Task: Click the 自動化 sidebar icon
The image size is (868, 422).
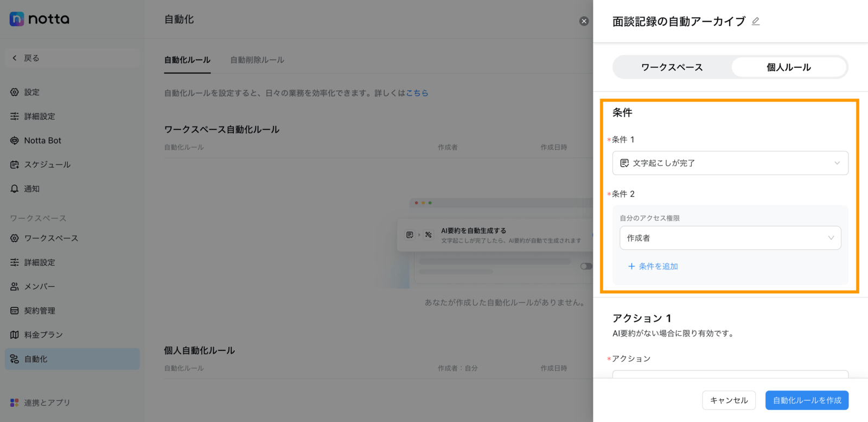Action: [15, 359]
